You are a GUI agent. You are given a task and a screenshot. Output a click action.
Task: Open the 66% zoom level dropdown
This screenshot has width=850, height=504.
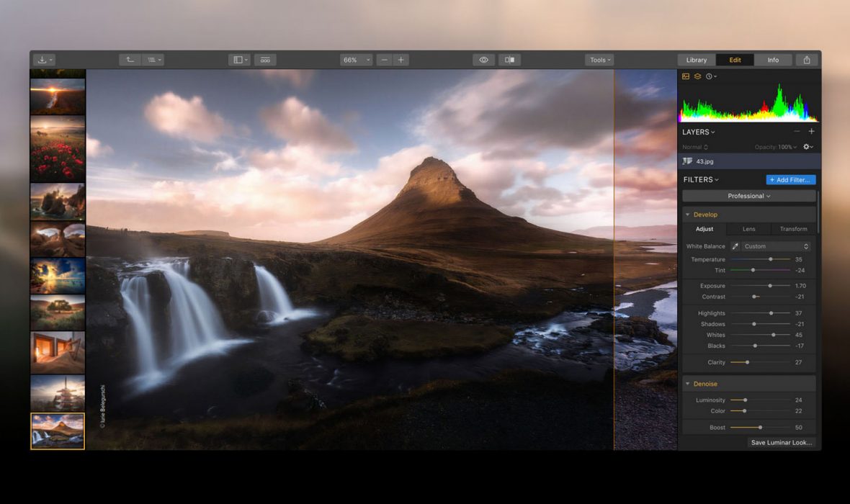click(356, 60)
